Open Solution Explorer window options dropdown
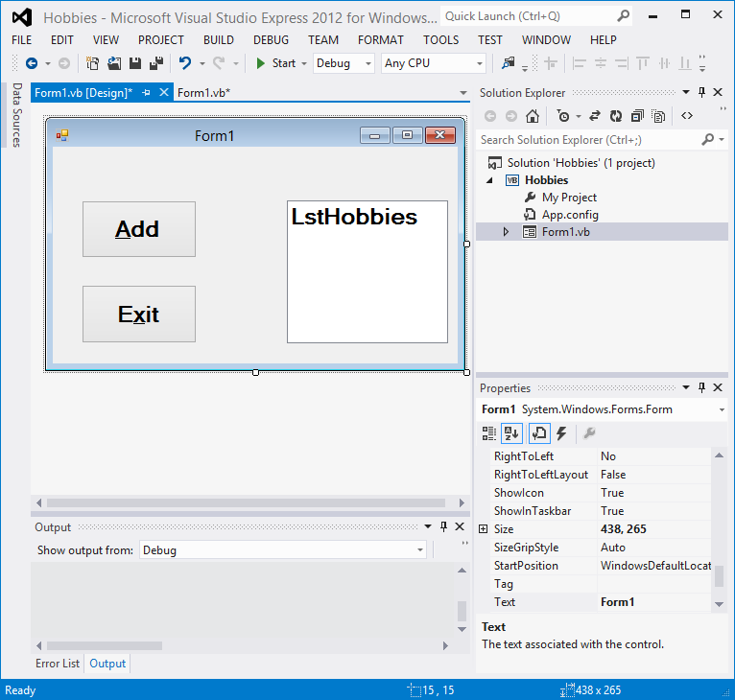 pyautogui.click(x=686, y=92)
